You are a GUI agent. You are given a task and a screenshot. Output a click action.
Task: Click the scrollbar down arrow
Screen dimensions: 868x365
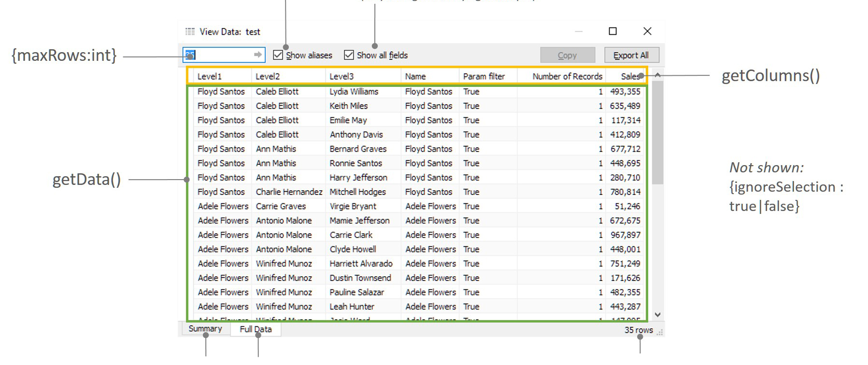(657, 315)
